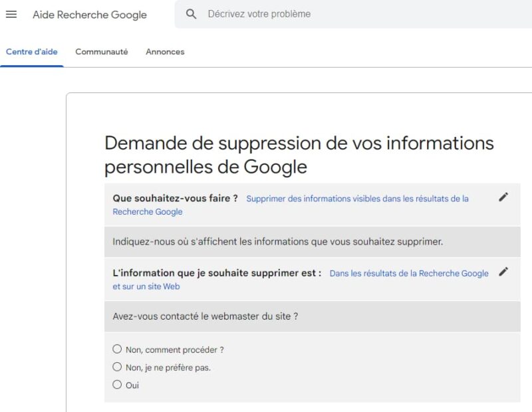Click the pencil next to "L'information que je souhaite supprimer"

coord(504,271)
